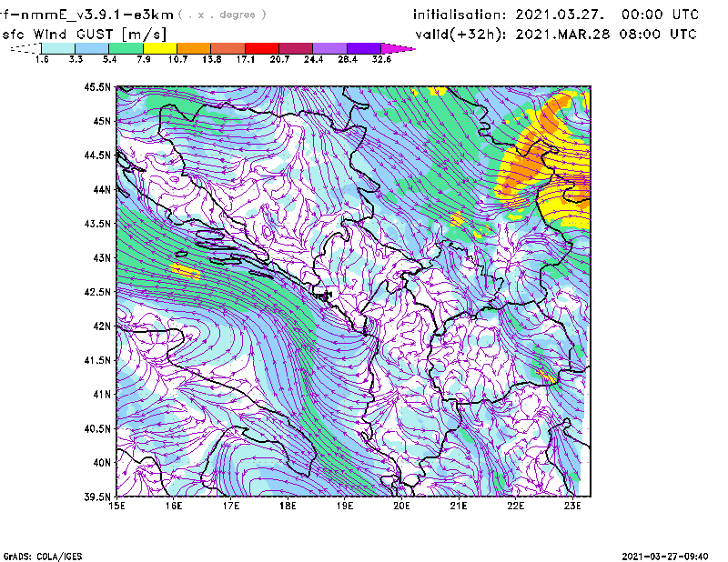This screenshot has height=562, width=728.
Task: Click the "20E" longitude label
Action: coord(401,506)
